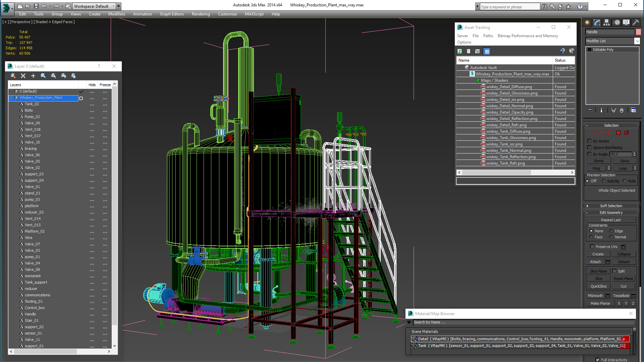Switch Asset Tracking to tree view icon
Viewport: 644px width, 362px height.
tap(478, 51)
